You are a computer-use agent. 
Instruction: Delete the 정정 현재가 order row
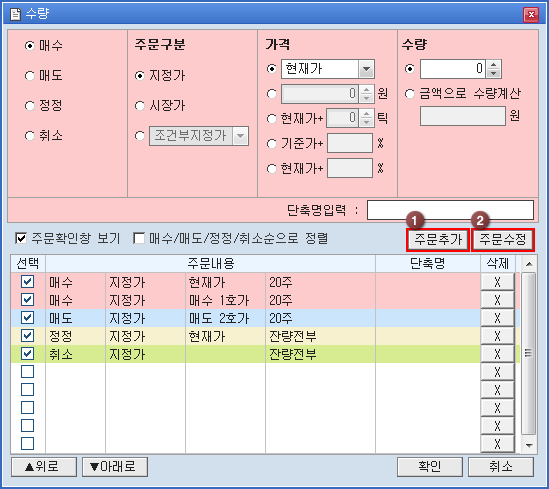click(497, 336)
